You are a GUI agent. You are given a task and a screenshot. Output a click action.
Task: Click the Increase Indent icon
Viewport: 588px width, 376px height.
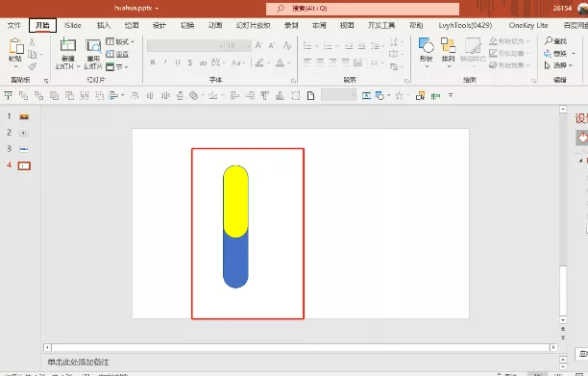(x=361, y=46)
